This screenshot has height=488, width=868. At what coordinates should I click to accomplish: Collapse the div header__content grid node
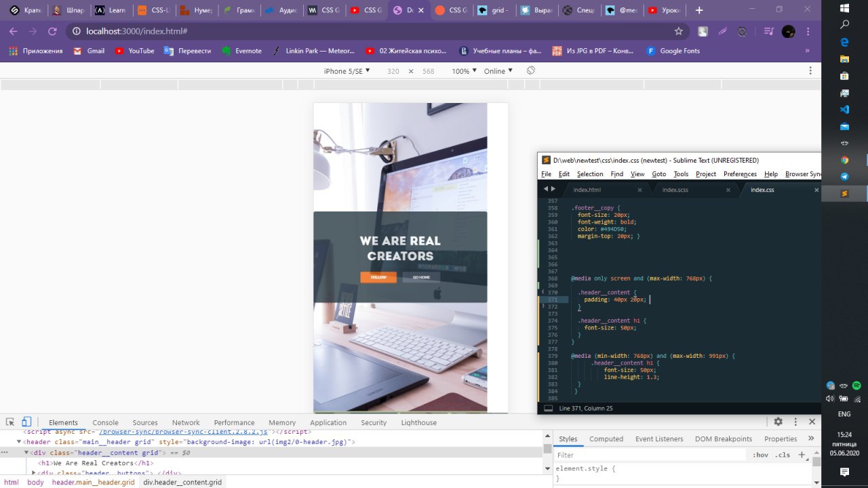(27, 452)
